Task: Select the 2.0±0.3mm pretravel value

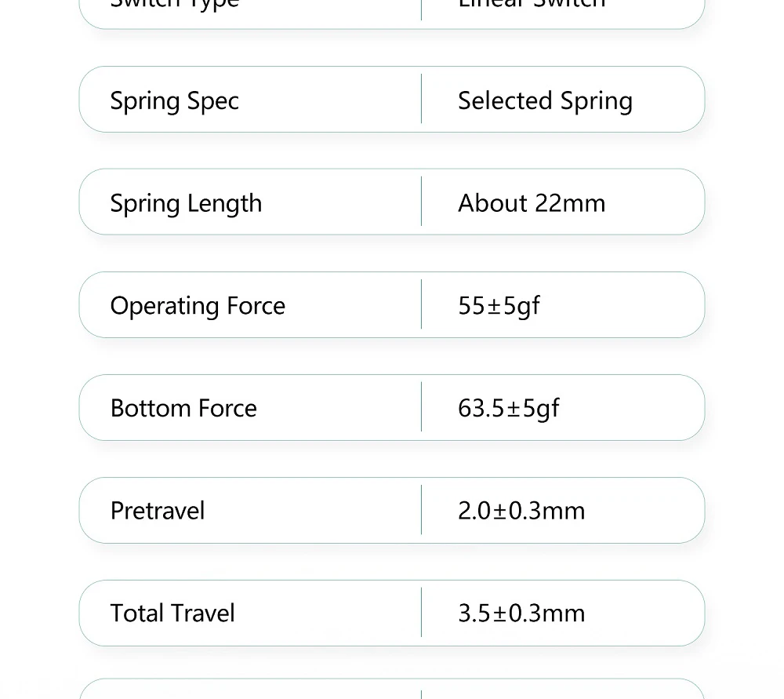Action: coord(521,511)
